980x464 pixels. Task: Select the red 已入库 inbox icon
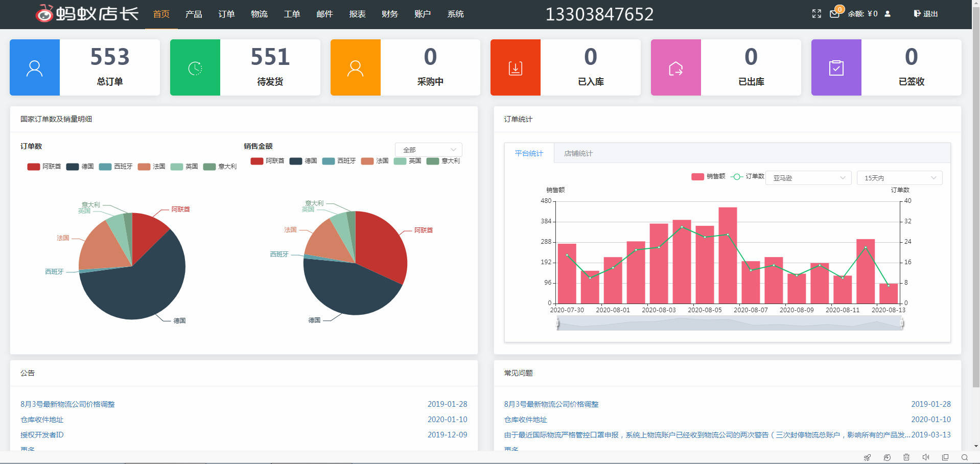point(516,67)
